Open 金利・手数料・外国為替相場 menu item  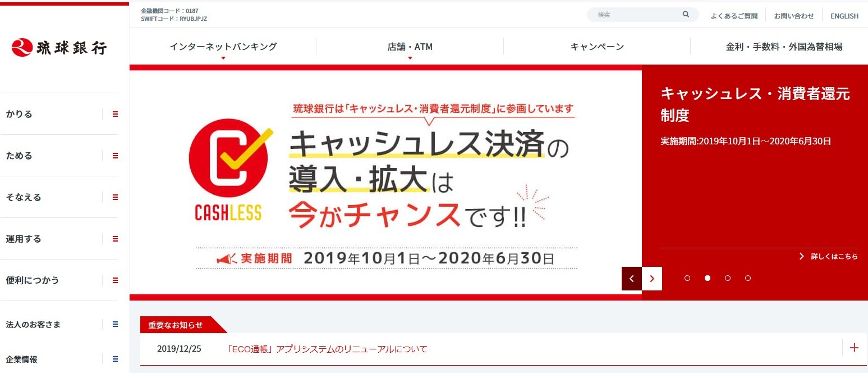(x=784, y=47)
